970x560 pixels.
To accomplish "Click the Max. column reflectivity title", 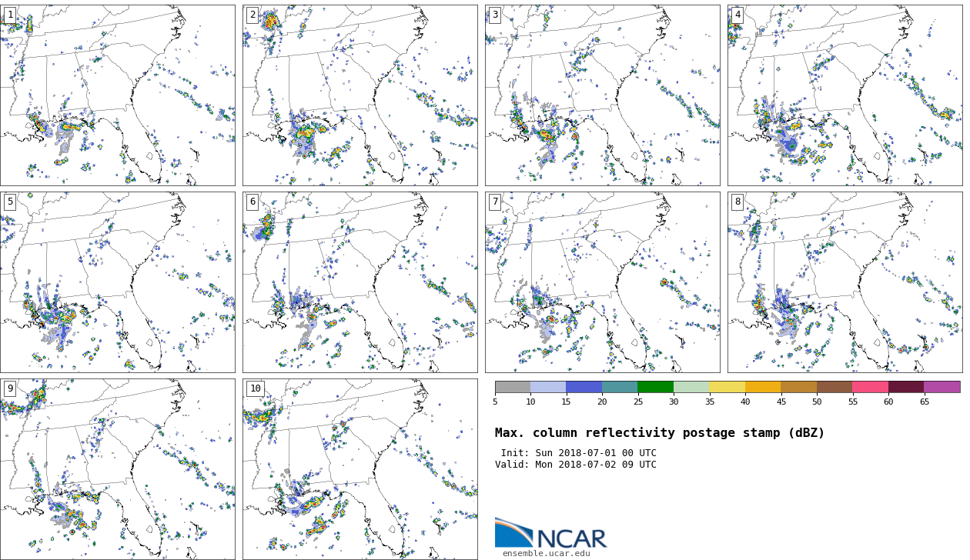I will point(660,433).
